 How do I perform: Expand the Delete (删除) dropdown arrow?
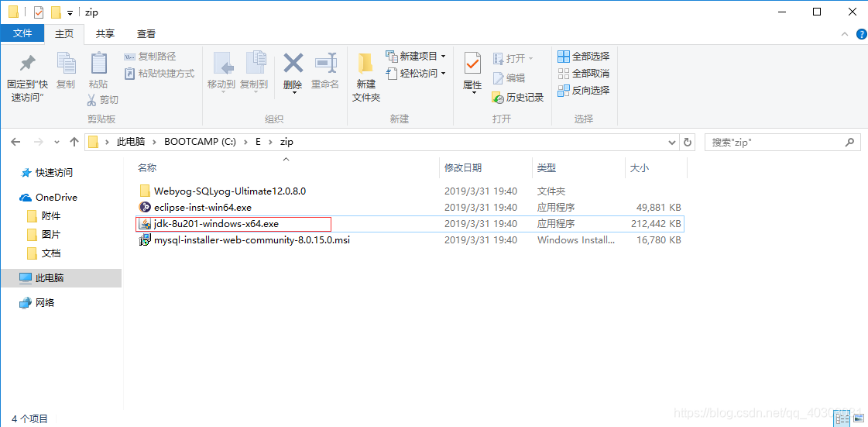tap(293, 92)
